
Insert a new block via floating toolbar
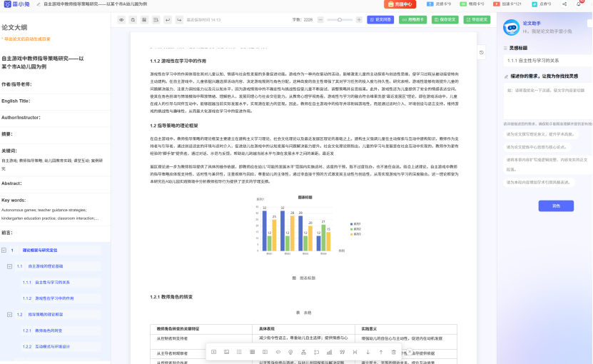click(213, 352)
